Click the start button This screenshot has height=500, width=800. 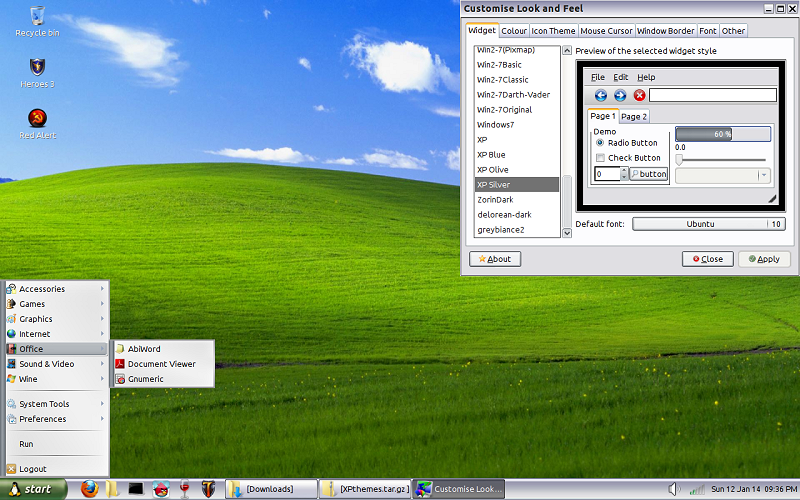34,489
